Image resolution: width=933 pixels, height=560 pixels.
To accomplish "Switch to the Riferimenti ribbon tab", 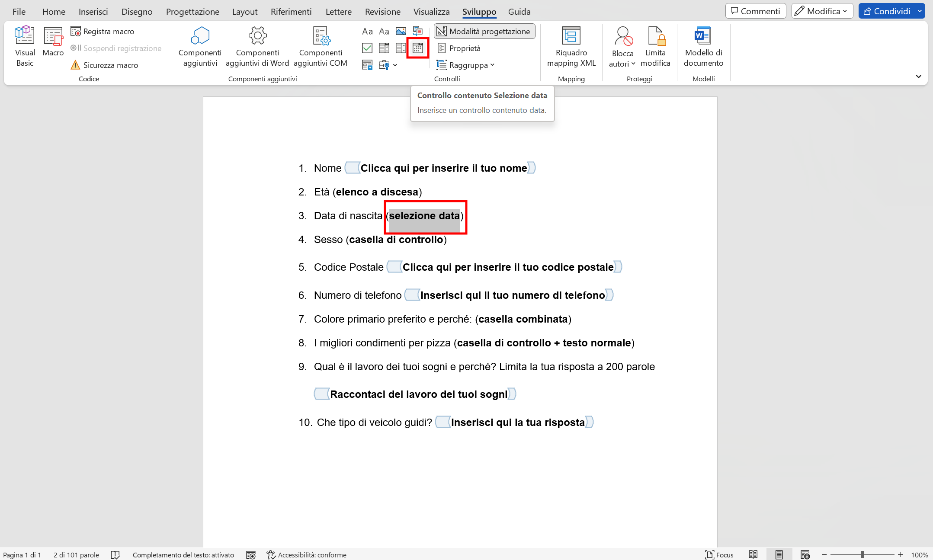I will (x=291, y=11).
